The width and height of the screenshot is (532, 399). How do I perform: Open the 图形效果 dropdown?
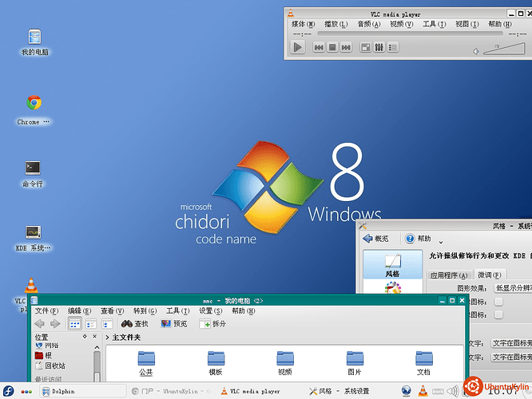pyautogui.click(x=512, y=288)
